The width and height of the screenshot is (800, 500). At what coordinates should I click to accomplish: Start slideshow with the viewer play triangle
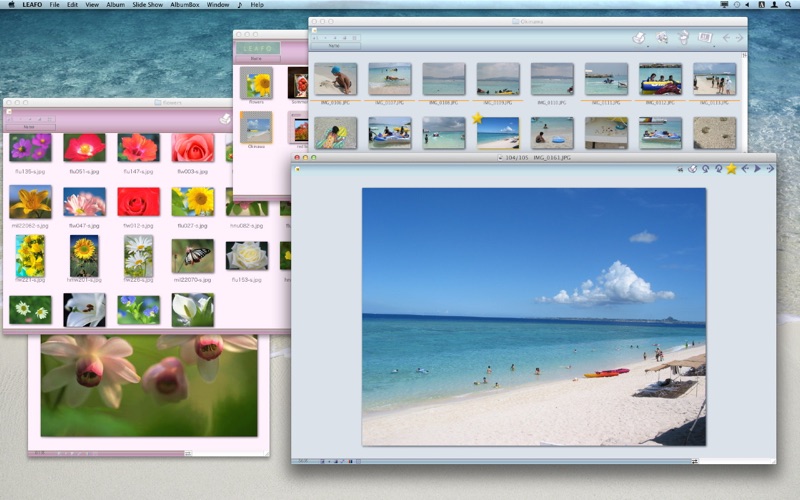click(x=758, y=168)
